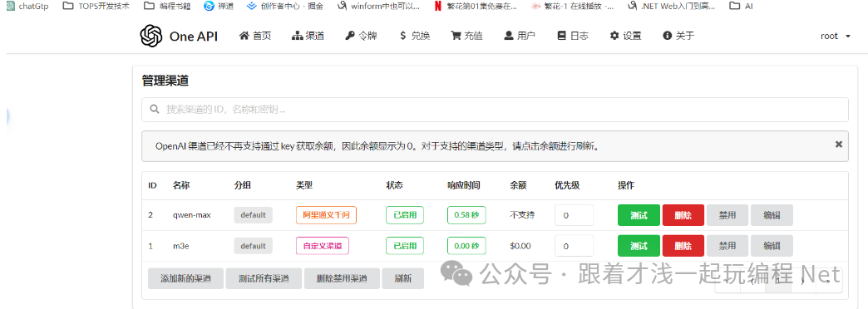Open the 创作者中心 - 掘金 bookmark
868x309 pixels.
tap(284, 6)
